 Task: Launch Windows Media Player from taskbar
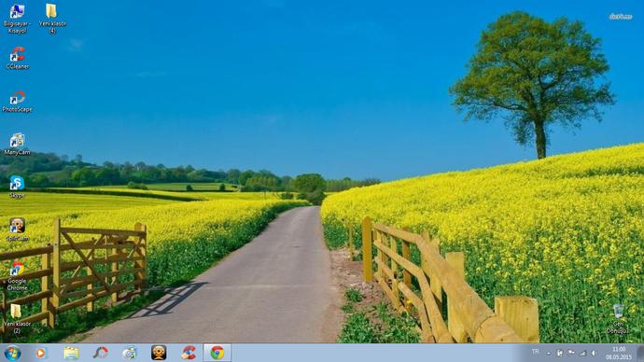pos(41,353)
